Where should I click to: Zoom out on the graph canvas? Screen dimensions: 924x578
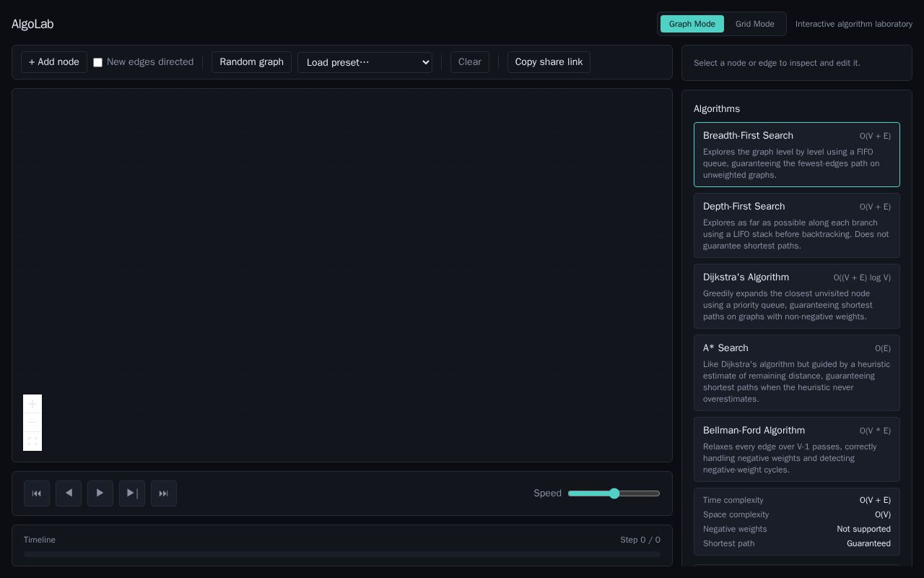(x=32, y=423)
